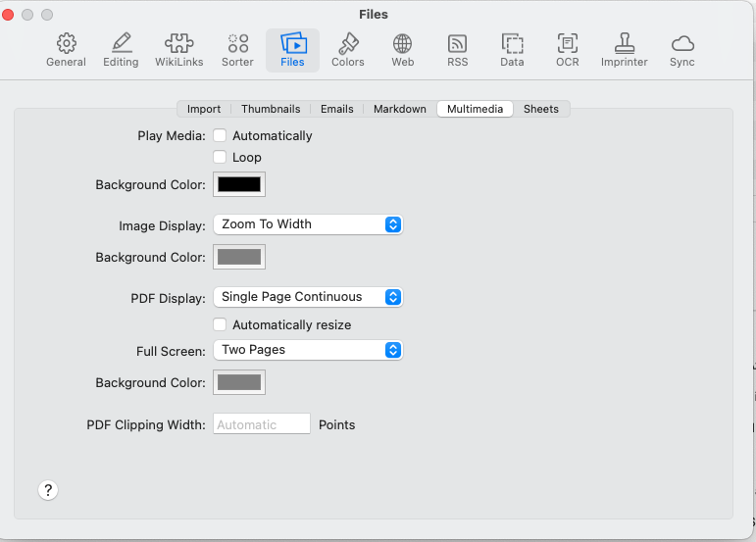This screenshot has height=542, width=756.
Task: Open the RSS preferences pane
Action: pos(457,50)
